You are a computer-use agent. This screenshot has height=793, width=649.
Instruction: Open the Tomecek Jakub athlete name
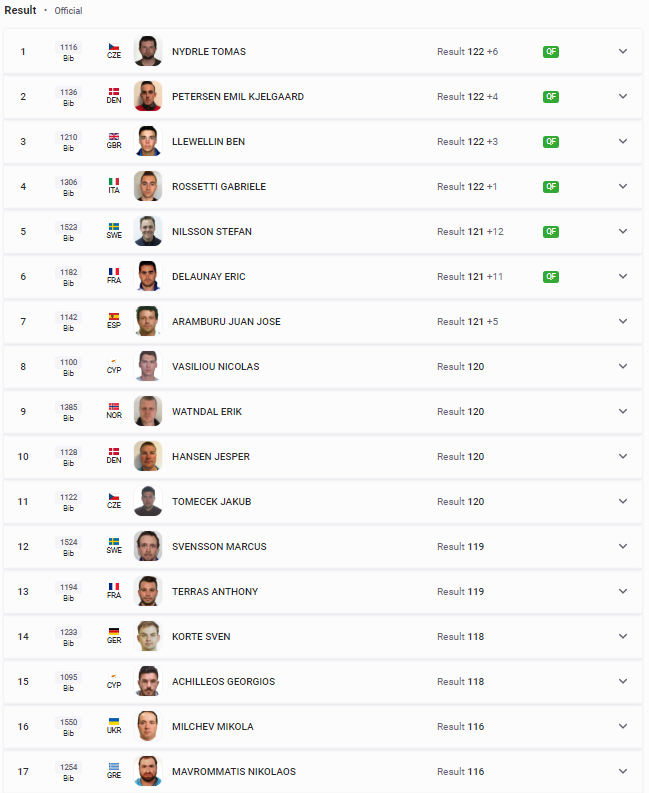pos(211,502)
